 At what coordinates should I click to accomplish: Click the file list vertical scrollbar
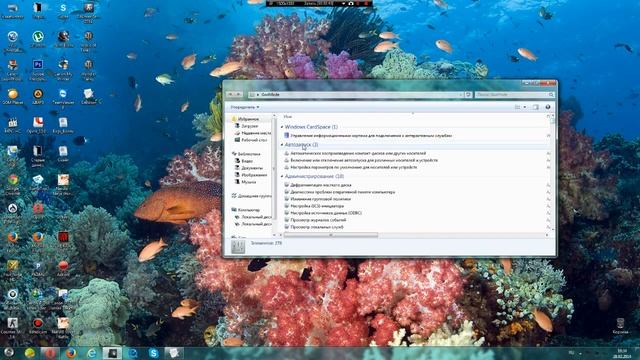click(x=553, y=173)
